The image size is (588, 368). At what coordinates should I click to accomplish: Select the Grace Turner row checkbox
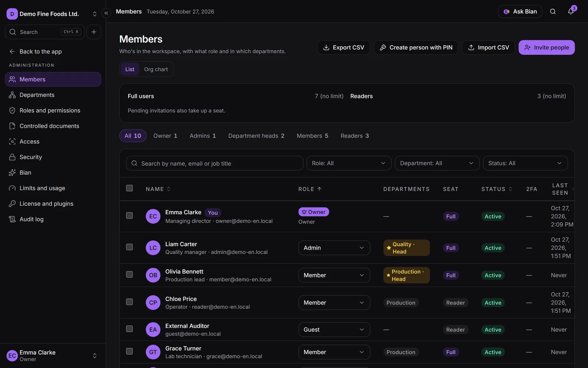[129, 351]
